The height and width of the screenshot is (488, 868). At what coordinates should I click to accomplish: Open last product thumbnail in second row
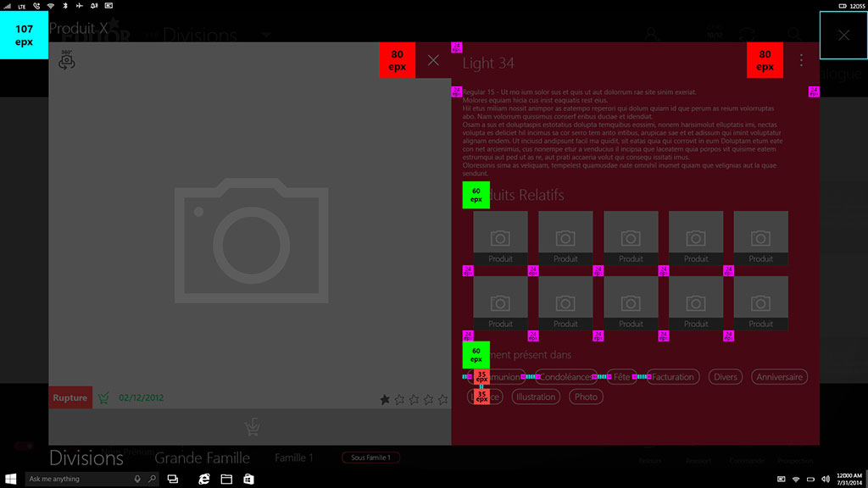click(x=760, y=303)
